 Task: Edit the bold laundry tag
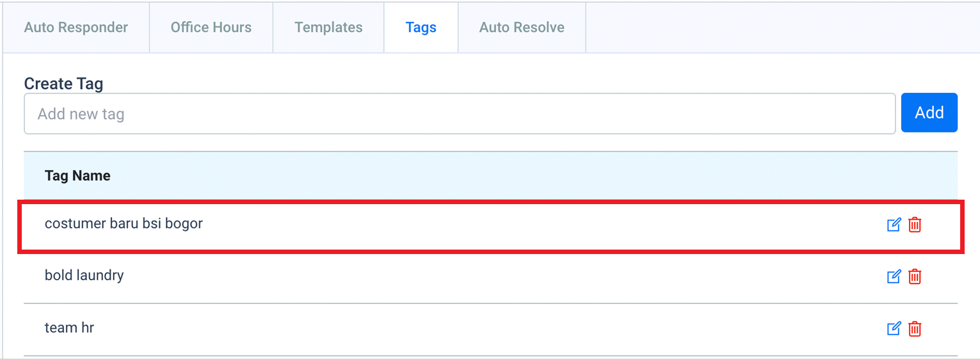(894, 276)
